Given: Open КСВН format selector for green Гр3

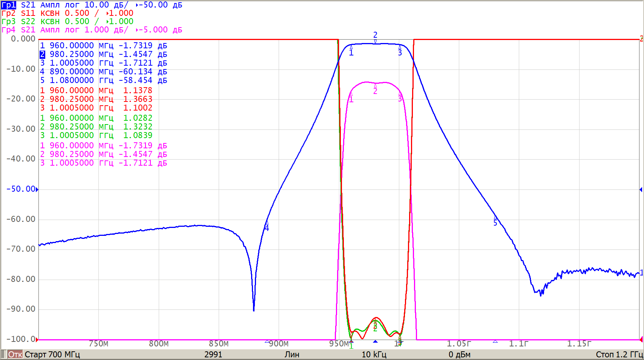Looking at the screenshot, I should tap(50, 22).
